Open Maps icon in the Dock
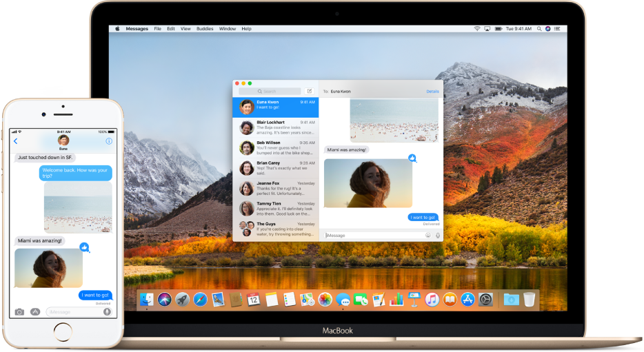644x352 pixels. click(x=308, y=300)
